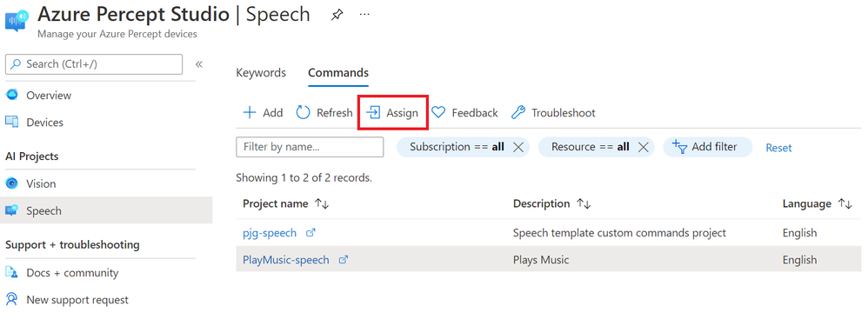This screenshot has width=868, height=326.
Task: Remove the Resource filter with X
Action: (643, 147)
